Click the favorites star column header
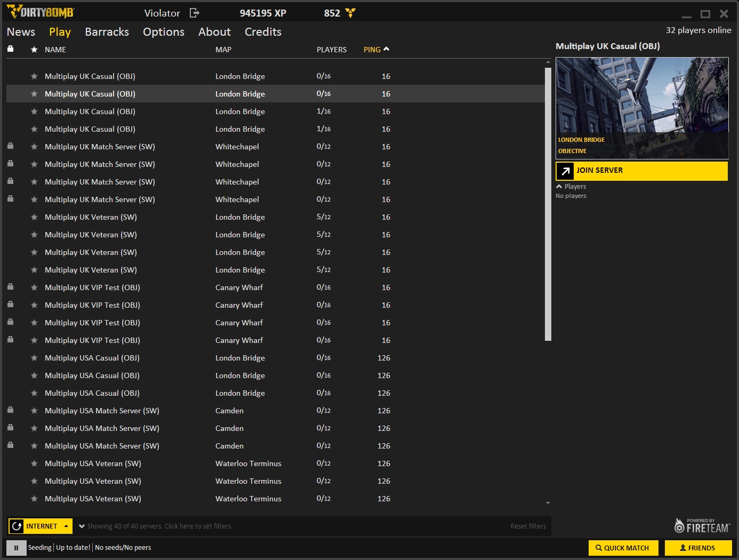739x560 pixels. click(x=34, y=50)
